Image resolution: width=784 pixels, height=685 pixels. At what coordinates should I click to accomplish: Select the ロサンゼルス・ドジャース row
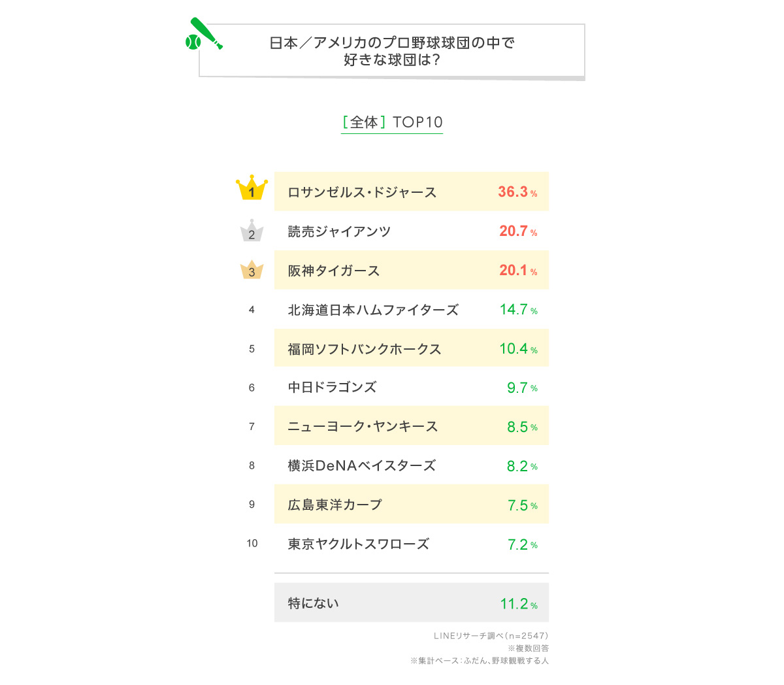pyautogui.click(x=412, y=192)
